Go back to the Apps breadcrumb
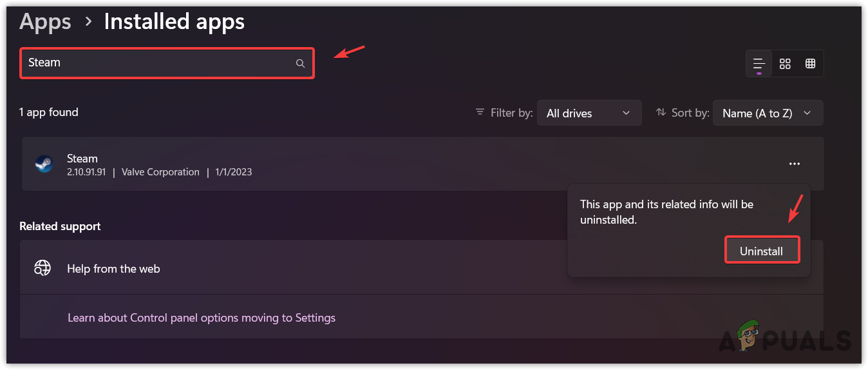This screenshot has width=868, height=370. pyautogui.click(x=46, y=22)
